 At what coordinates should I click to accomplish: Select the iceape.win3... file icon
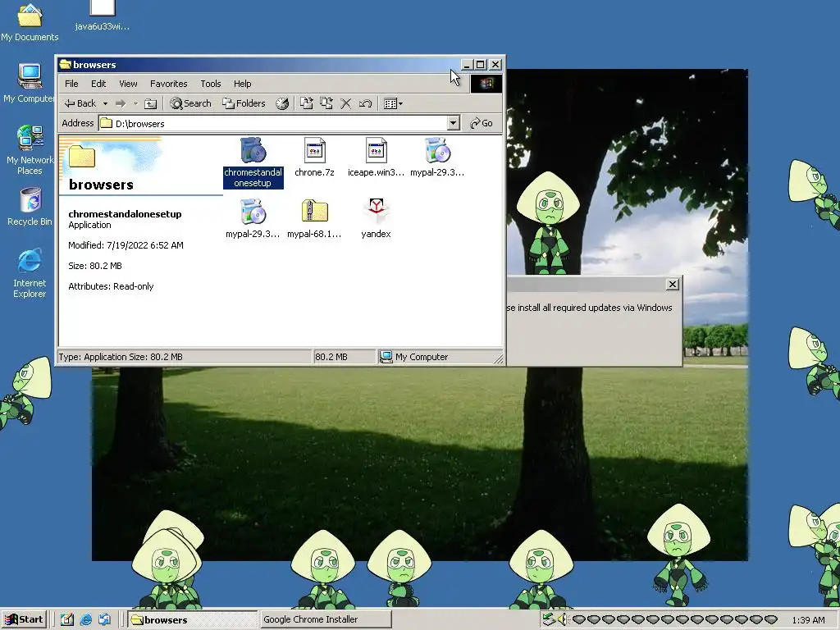376,157
